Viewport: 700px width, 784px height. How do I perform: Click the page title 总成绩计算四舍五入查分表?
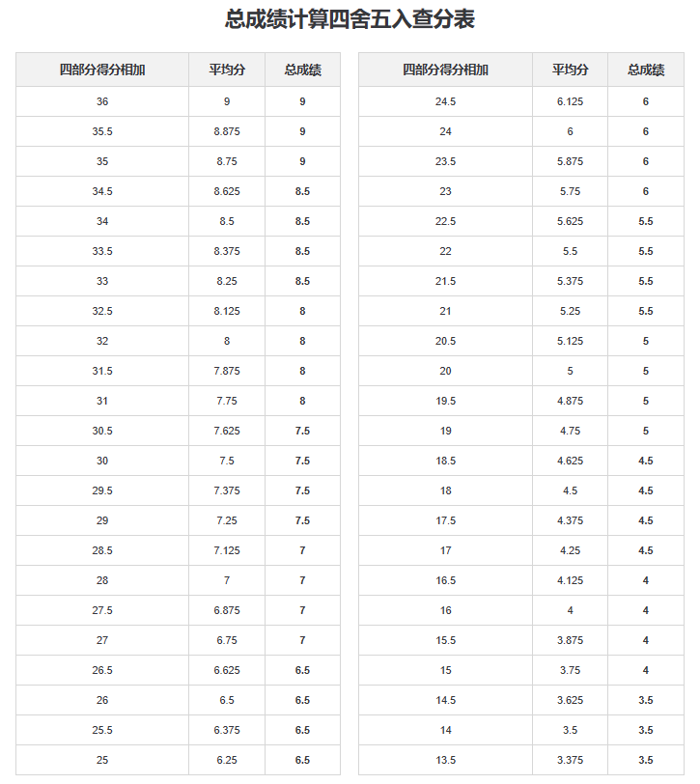point(350,19)
